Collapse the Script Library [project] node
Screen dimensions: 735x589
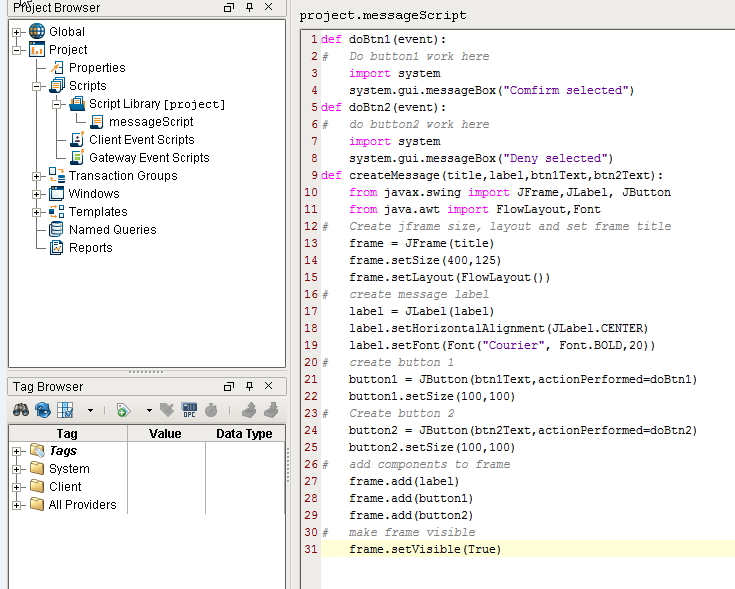[57, 104]
